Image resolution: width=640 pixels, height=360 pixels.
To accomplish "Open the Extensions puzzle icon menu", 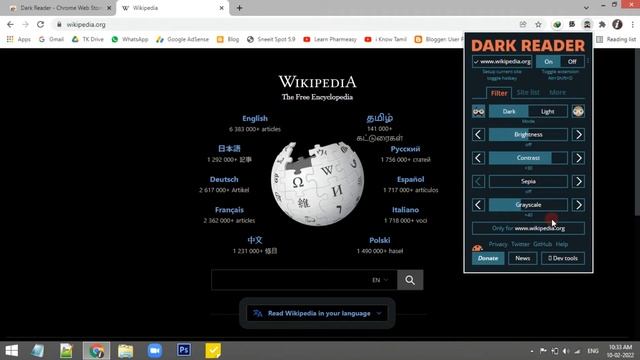I will [x=602, y=24].
